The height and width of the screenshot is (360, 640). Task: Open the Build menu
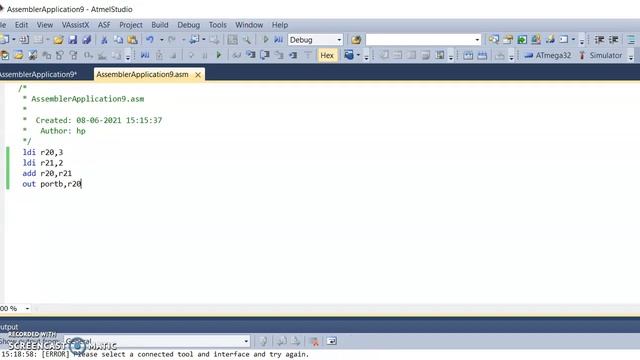point(160,25)
